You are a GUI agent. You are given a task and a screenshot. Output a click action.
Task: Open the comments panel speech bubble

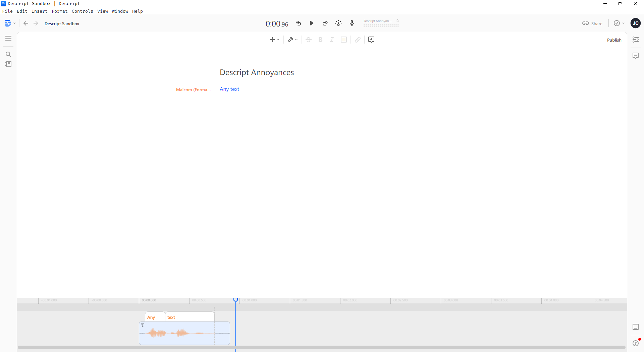(636, 56)
